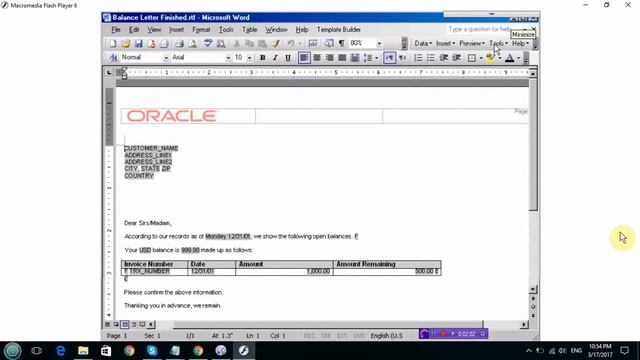
Task: Open Microsoft Edge from taskbar
Action: click(x=60, y=351)
